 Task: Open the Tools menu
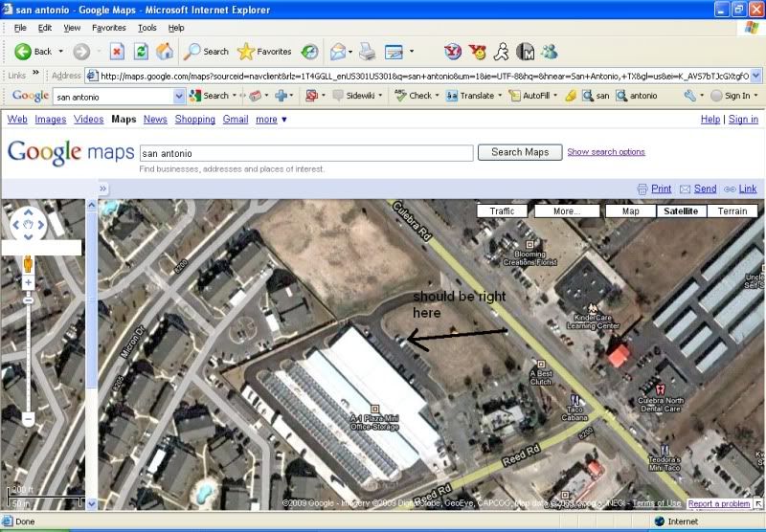(146, 28)
